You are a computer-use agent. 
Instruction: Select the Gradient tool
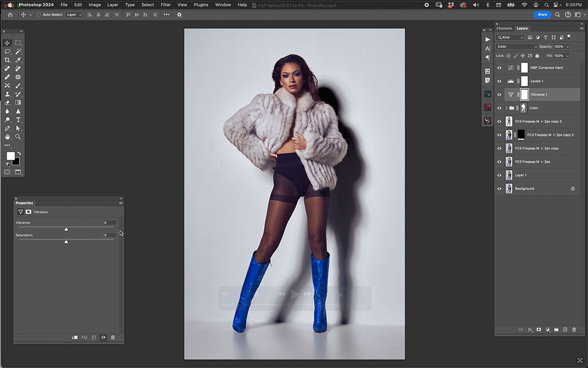tap(19, 102)
